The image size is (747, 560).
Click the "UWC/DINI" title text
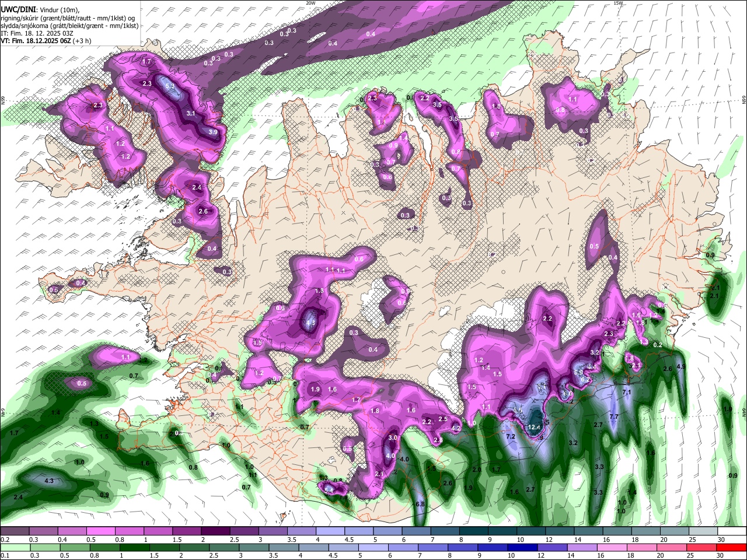(18, 10)
